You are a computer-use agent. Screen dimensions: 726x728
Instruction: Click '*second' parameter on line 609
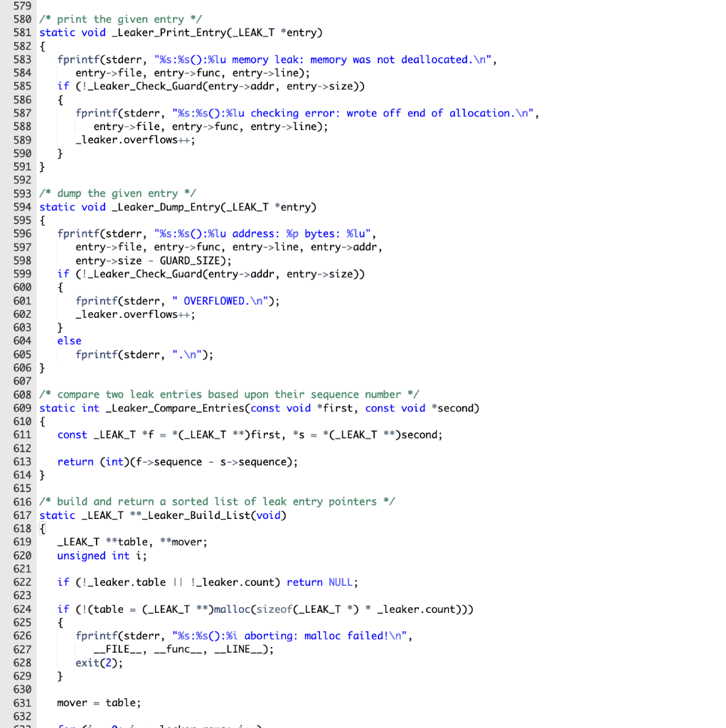(x=452, y=408)
